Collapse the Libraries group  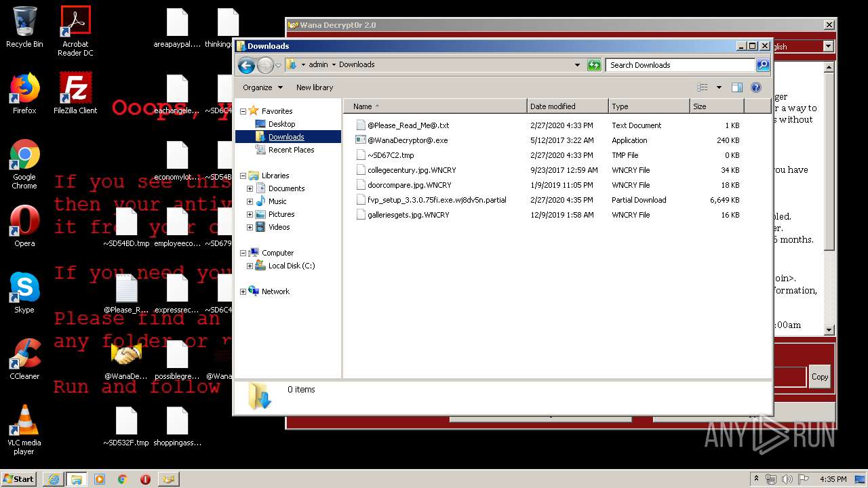(x=243, y=176)
